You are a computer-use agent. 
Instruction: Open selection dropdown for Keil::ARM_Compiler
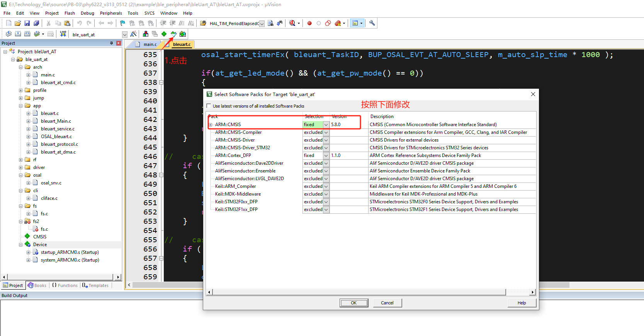[x=326, y=186]
